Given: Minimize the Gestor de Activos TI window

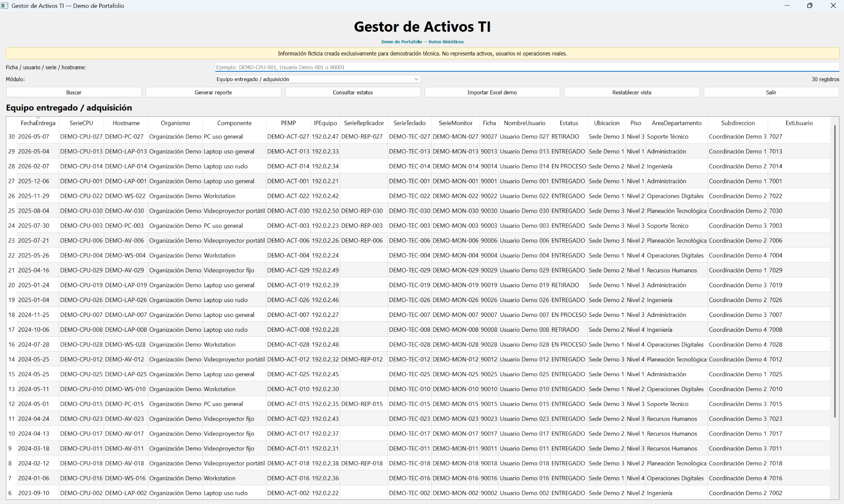Looking at the screenshot, I should [787, 5].
